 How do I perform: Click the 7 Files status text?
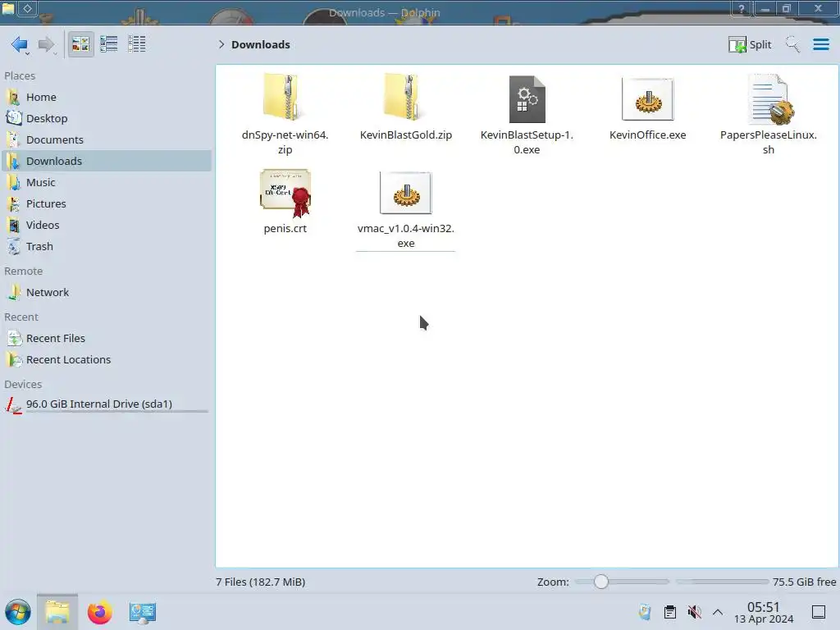260,582
